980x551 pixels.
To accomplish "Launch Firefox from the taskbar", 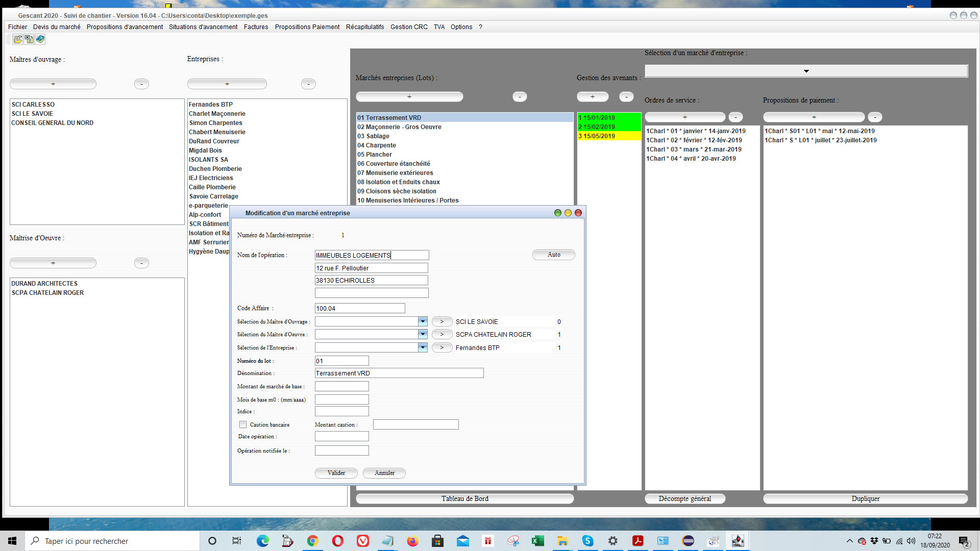I will point(412,541).
